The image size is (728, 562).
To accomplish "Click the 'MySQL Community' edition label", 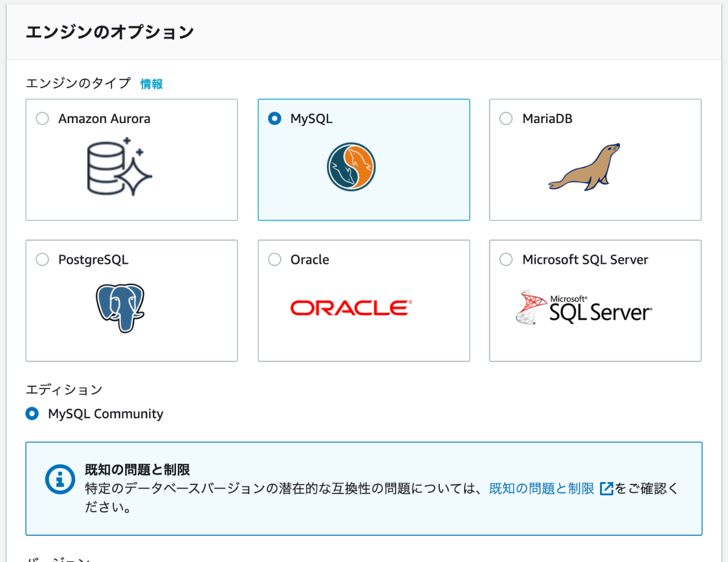I will click(x=106, y=414).
